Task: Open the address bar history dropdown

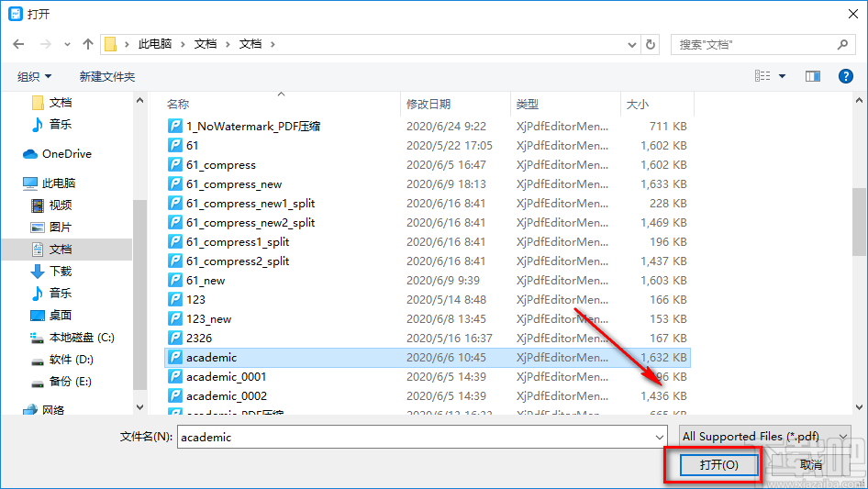Action: click(631, 45)
